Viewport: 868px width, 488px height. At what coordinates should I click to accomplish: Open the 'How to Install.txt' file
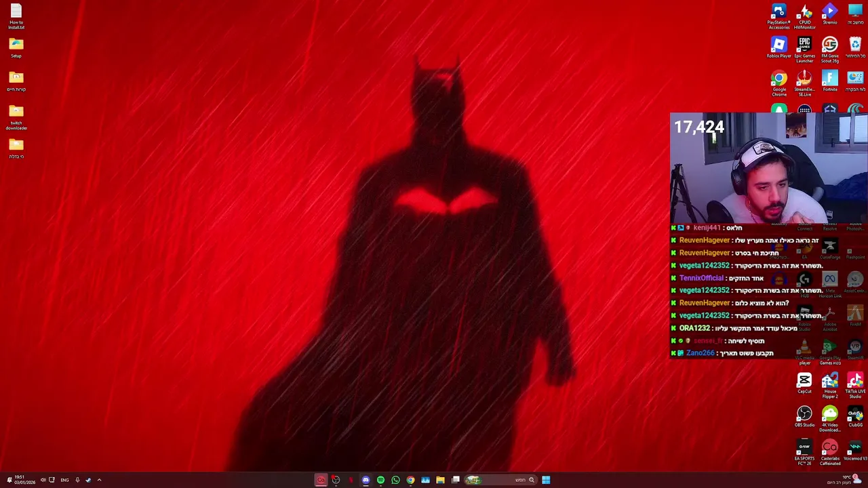coord(16,16)
